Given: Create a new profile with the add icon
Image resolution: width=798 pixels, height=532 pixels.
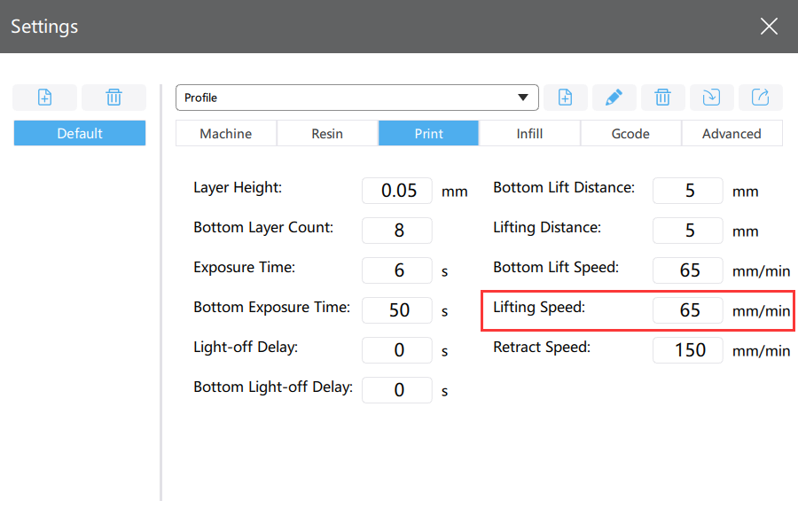Looking at the screenshot, I should click(565, 98).
